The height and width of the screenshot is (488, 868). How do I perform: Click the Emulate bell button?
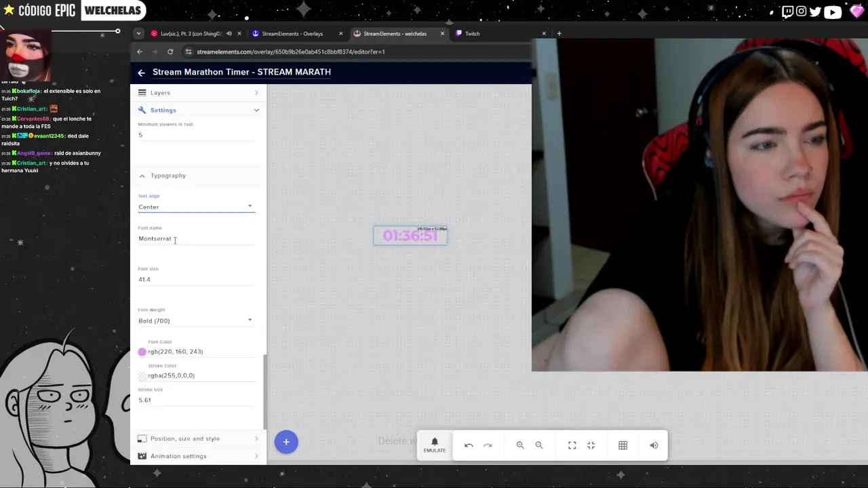coord(435,445)
